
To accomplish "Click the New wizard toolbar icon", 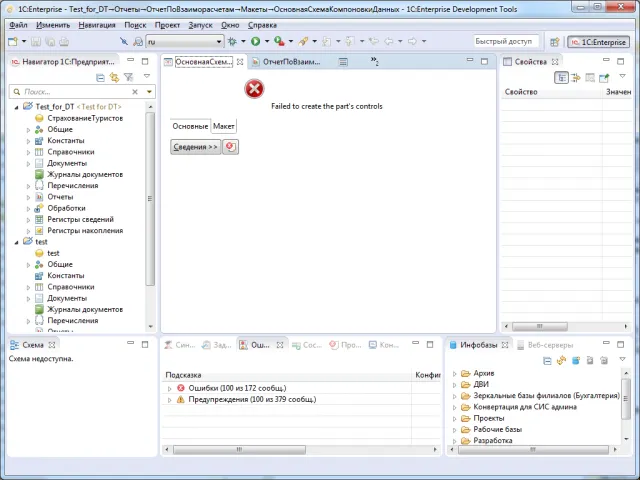I will coord(13,41).
